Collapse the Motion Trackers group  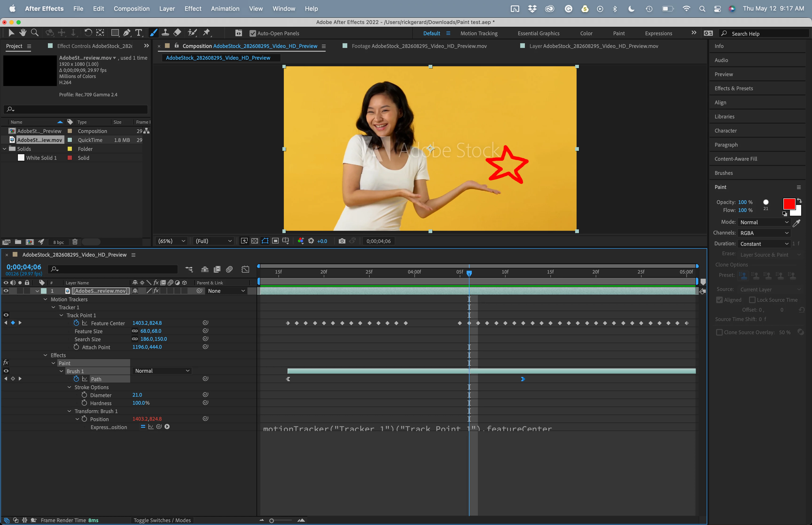(45, 299)
